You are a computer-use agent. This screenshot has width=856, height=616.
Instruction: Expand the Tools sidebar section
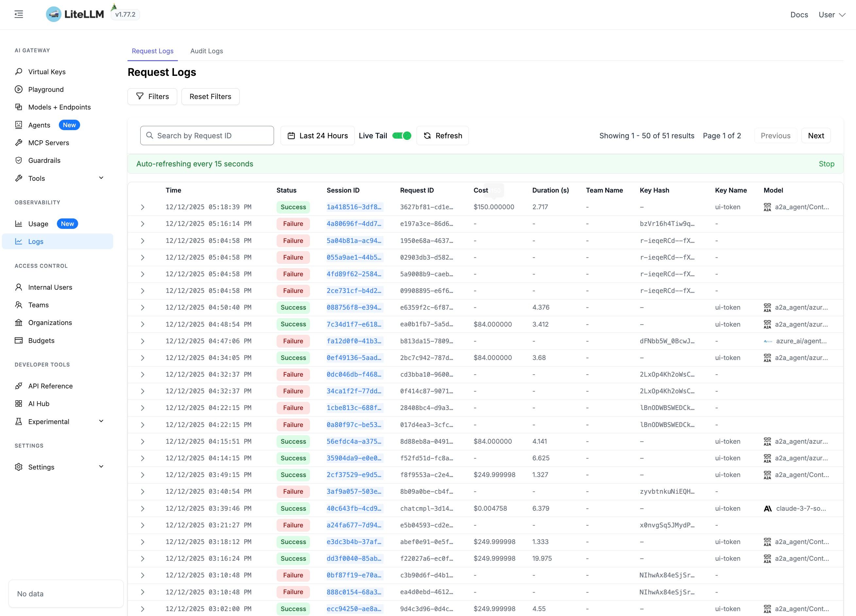tap(101, 178)
